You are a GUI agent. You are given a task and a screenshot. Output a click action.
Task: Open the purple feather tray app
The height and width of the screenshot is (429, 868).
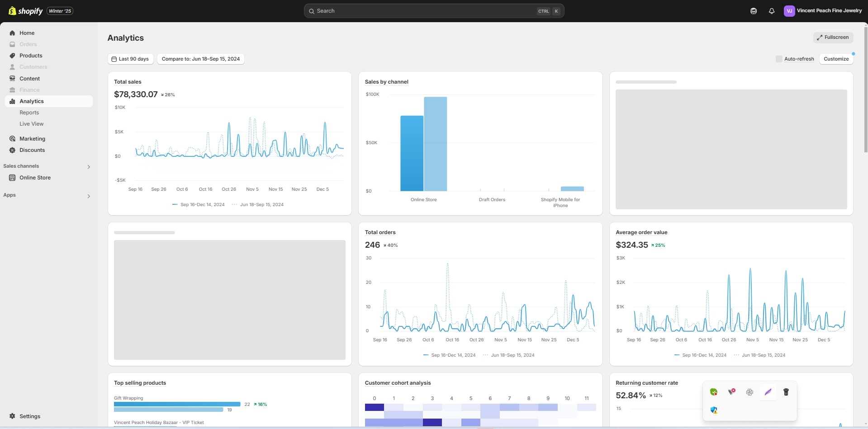[768, 392]
